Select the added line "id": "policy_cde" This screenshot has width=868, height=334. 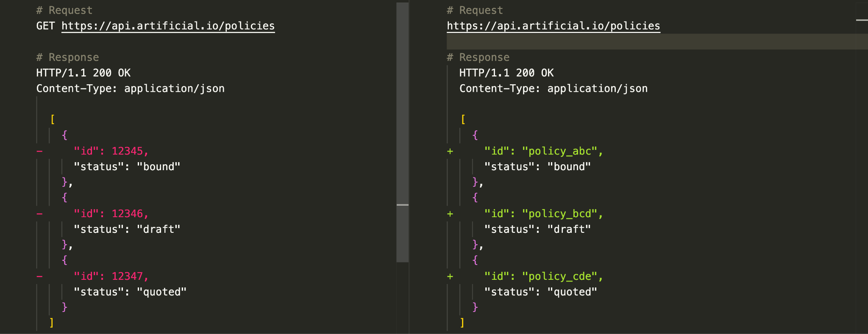click(x=543, y=276)
